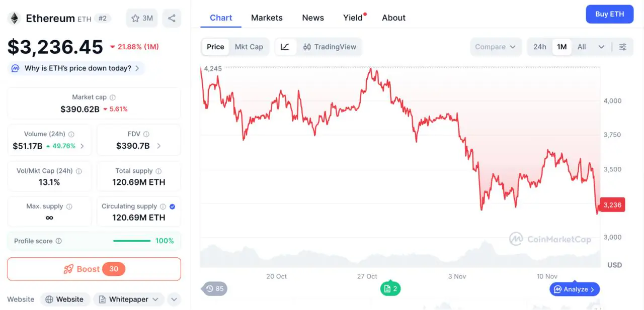Image resolution: width=644 pixels, height=310 pixels.
Task: Select the 24h time range
Action: coord(540,47)
